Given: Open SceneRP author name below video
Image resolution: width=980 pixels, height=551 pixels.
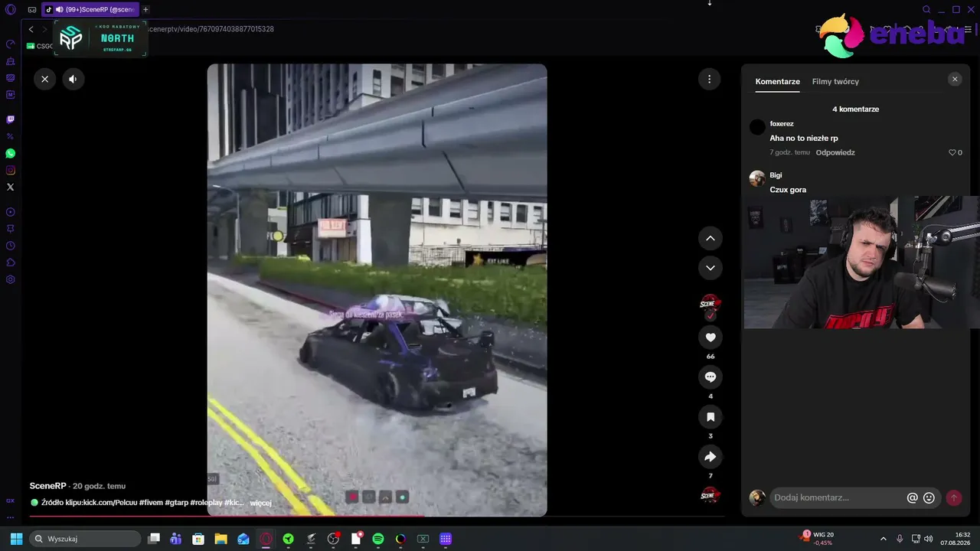Looking at the screenshot, I should pos(47,486).
